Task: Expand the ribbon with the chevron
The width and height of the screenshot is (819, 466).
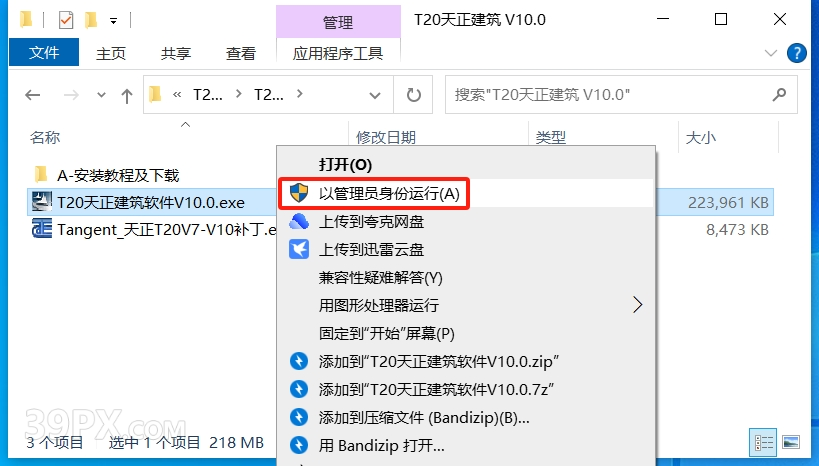Action: (x=770, y=53)
